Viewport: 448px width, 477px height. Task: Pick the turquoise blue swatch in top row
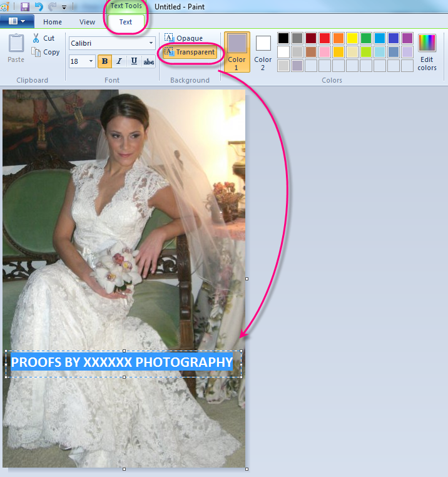coord(380,38)
